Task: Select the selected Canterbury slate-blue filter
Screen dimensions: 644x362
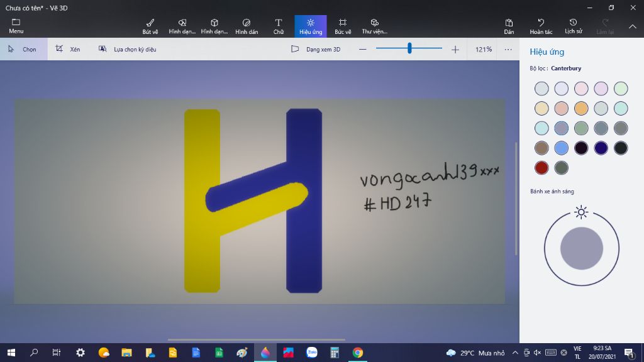Action: (562, 128)
